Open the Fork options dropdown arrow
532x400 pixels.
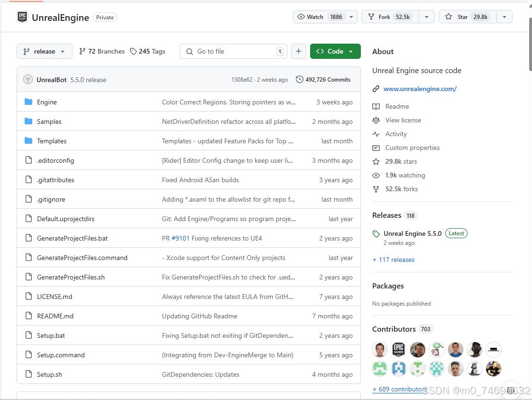427,17
